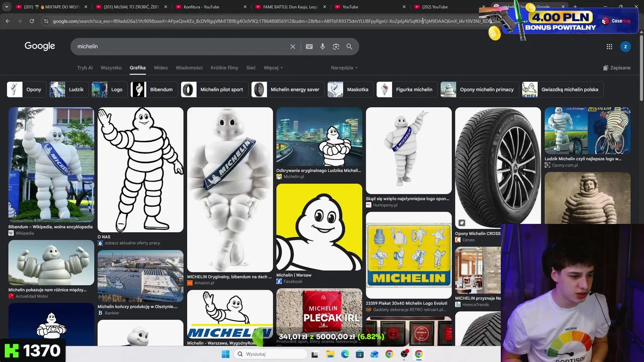Image resolution: width=644 pixels, height=362 pixels.
Task: Open the Zapisane saved items link
Action: (617, 68)
